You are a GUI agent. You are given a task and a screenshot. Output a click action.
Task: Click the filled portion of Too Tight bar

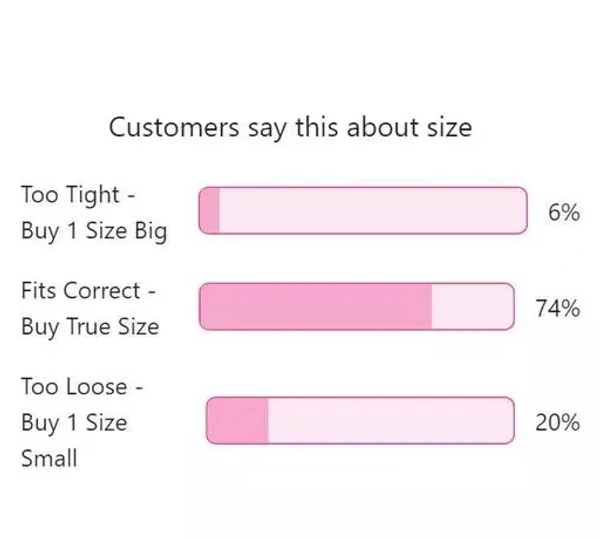210,211
